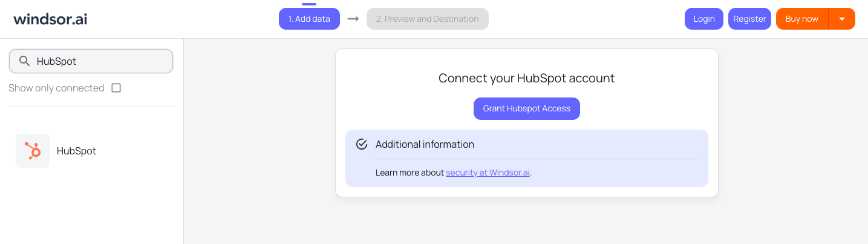Viewport: 868px width, 244px height.
Task: Click the Login button
Action: 704,19
